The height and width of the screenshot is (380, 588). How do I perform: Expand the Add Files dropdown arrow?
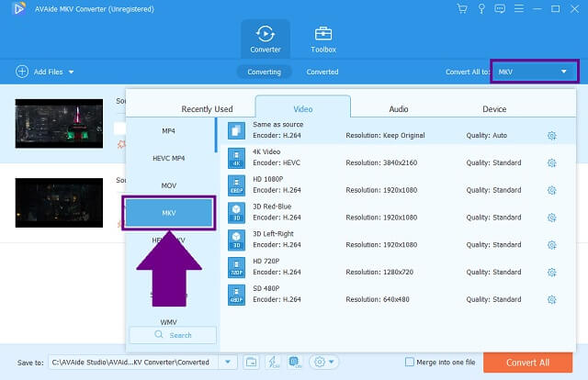72,72
